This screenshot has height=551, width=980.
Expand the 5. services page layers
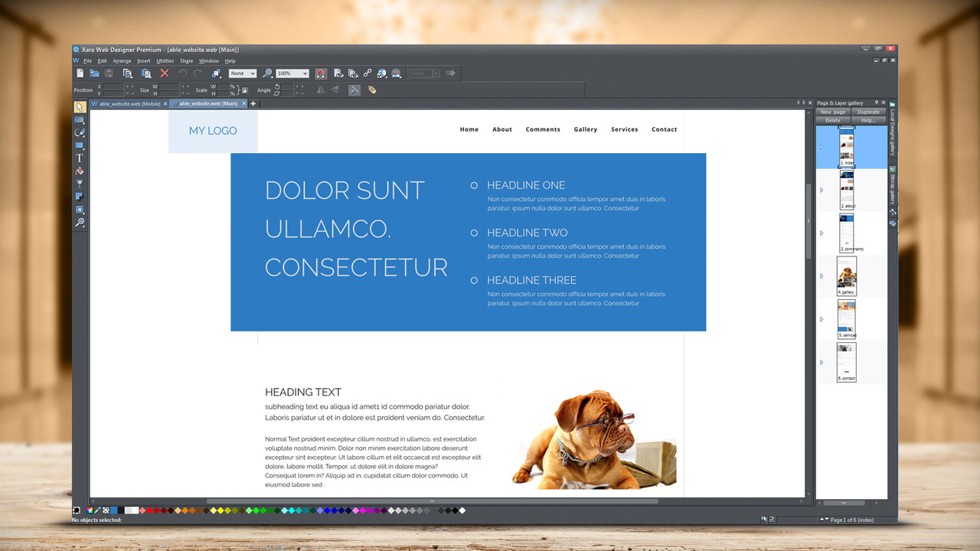pyautogui.click(x=822, y=319)
